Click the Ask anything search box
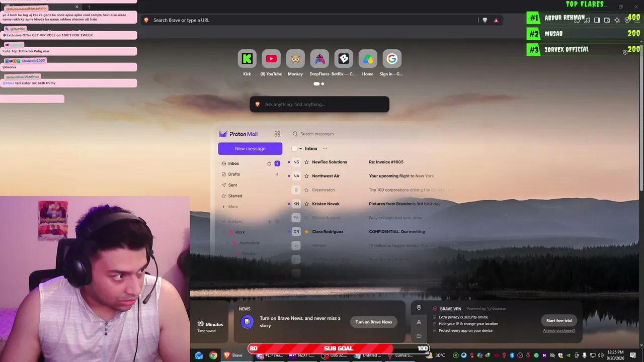 (x=319, y=104)
